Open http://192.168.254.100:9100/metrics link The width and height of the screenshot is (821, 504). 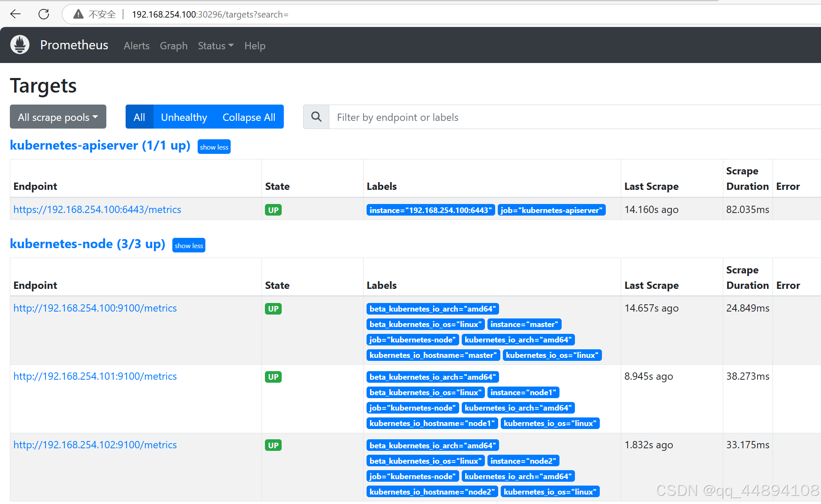tap(95, 308)
